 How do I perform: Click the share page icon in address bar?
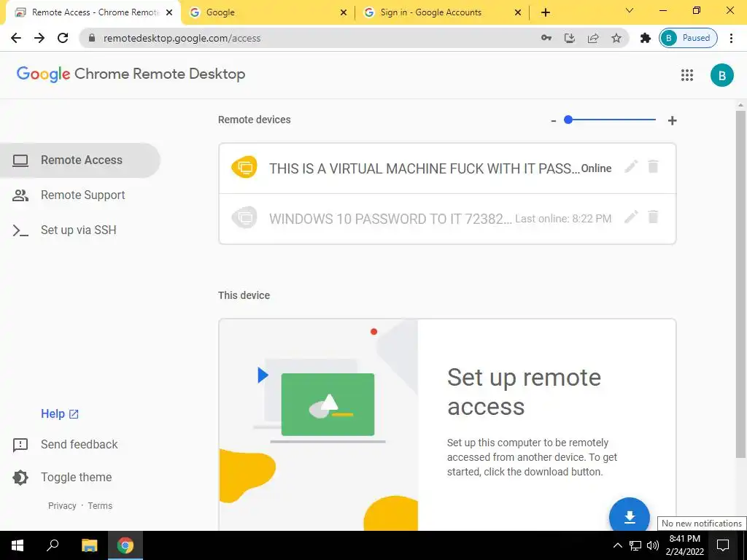pos(593,38)
